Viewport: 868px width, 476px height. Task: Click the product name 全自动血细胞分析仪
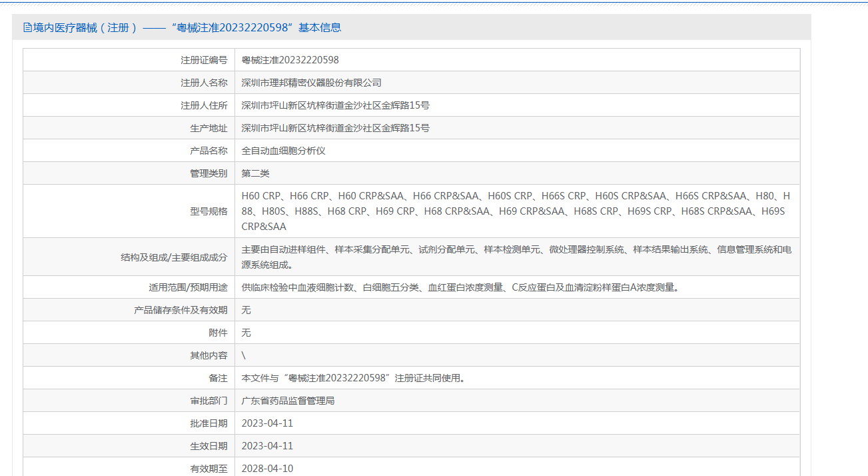pyautogui.click(x=283, y=151)
